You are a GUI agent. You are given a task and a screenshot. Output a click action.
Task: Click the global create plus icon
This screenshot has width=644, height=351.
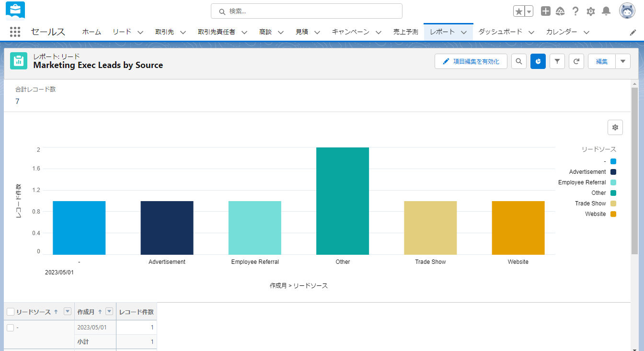[545, 11]
